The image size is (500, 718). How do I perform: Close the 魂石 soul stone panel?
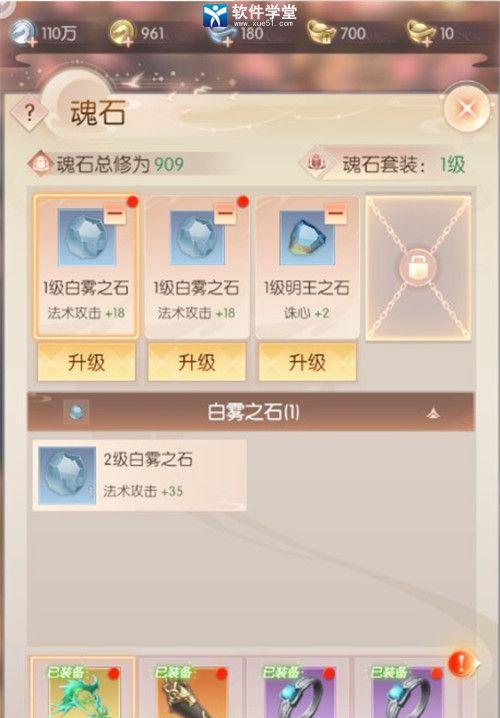pyautogui.click(x=467, y=109)
